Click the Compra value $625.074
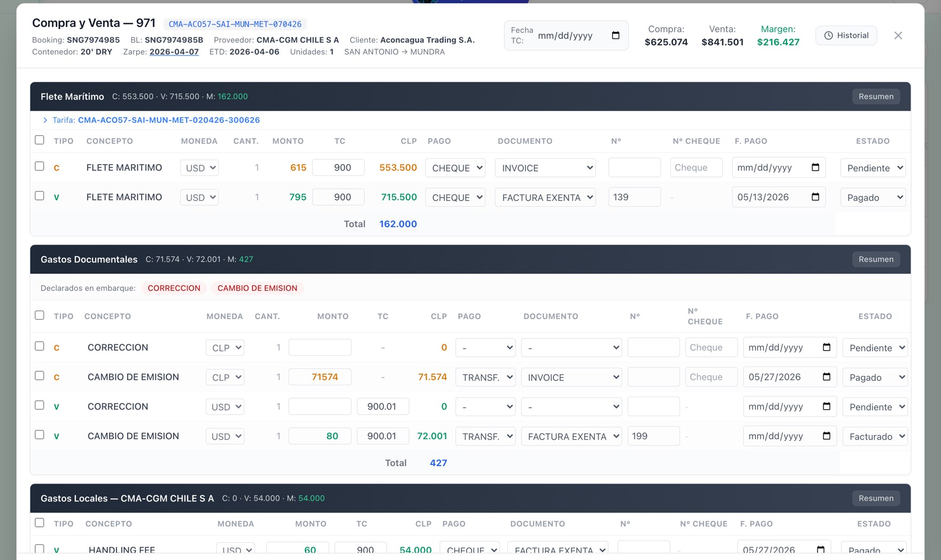 666,42
